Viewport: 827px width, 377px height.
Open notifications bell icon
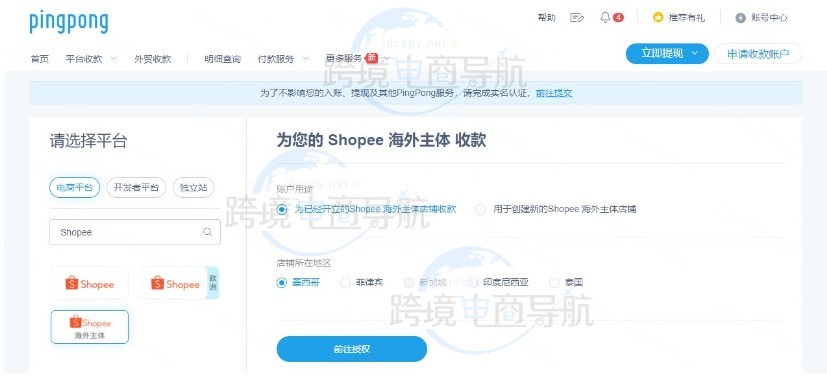coord(605,17)
